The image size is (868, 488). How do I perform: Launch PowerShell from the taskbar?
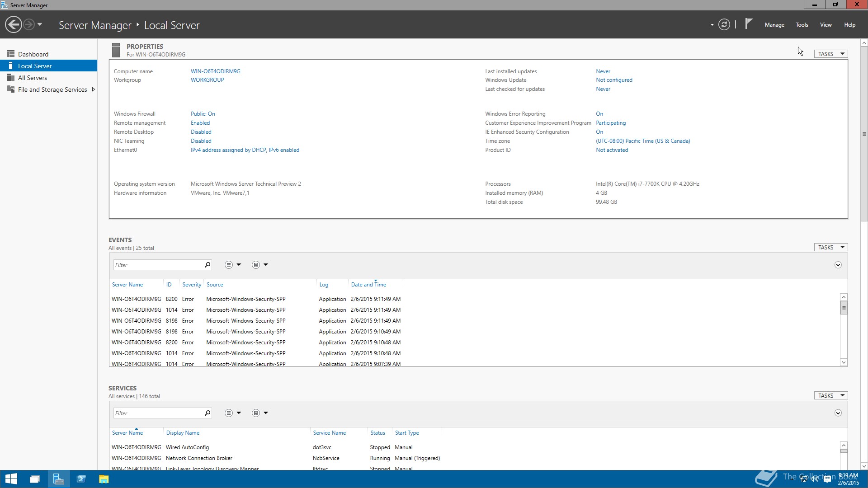coord(81,479)
